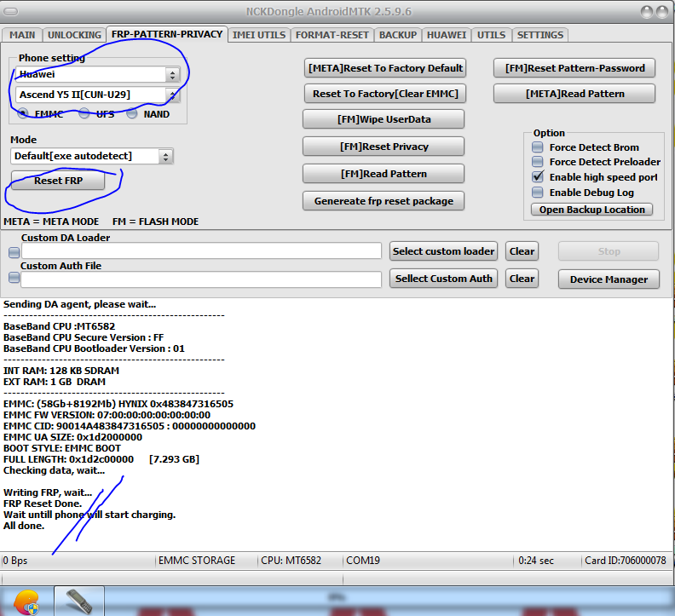Viewport: 675px width, 616px height.
Task: Enable Force Detect Preloader checkbox
Action: pyautogui.click(x=538, y=162)
